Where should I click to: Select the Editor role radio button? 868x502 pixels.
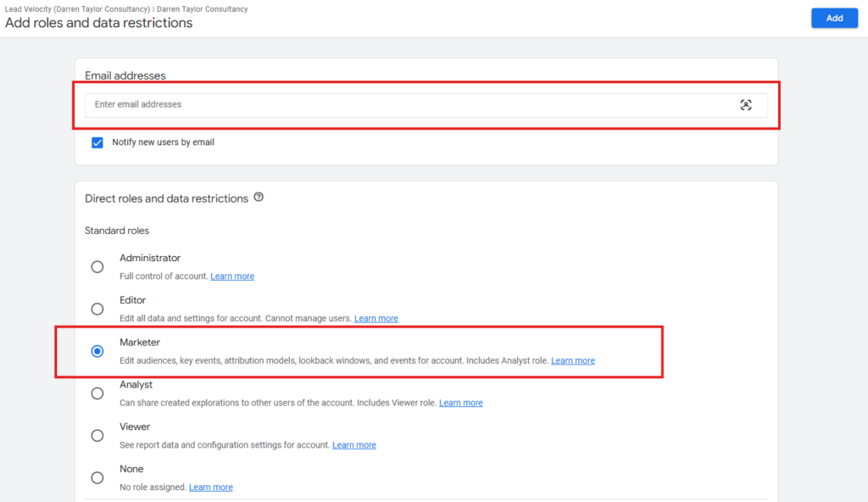(97, 309)
